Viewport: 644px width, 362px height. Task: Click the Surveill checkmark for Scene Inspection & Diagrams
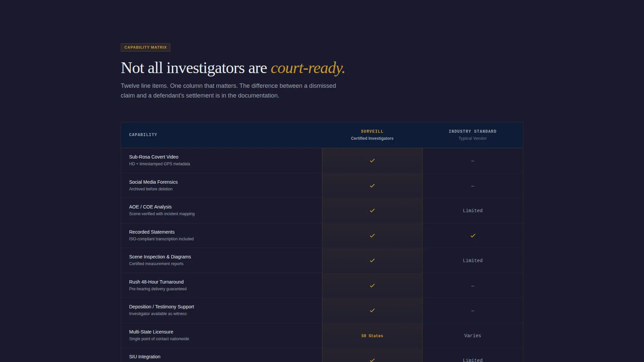tap(372, 260)
